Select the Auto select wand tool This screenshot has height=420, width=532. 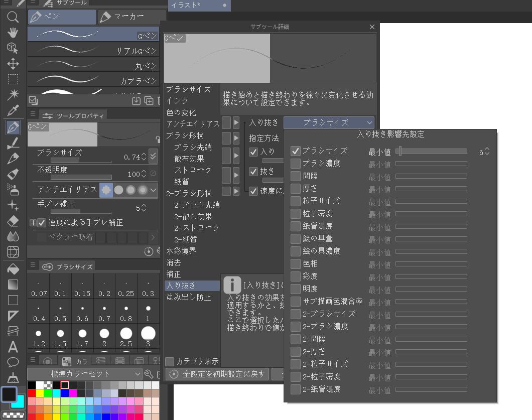click(x=13, y=95)
